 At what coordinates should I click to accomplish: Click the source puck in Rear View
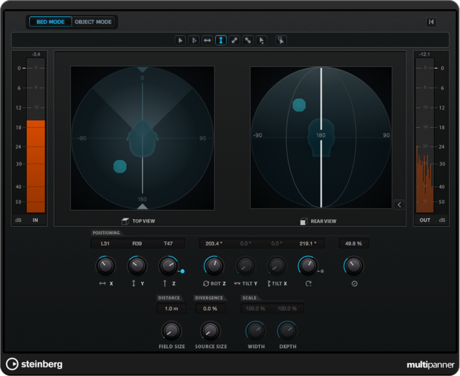click(299, 105)
